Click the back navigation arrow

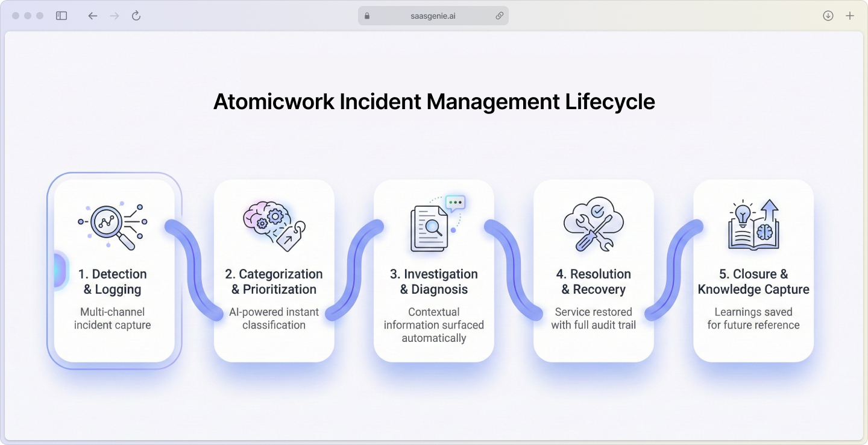tap(92, 15)
